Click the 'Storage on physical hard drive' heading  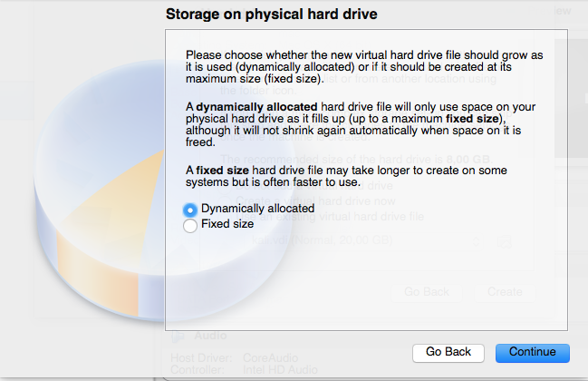272,15
